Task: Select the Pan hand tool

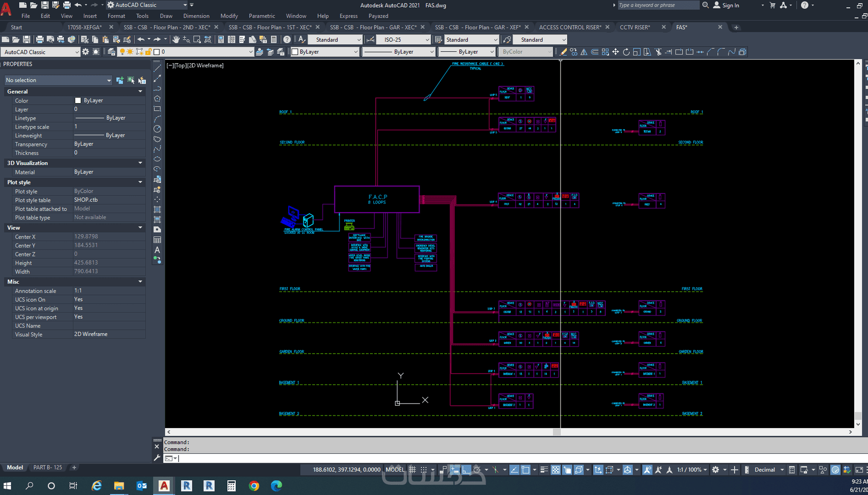Action: (176, 39)
